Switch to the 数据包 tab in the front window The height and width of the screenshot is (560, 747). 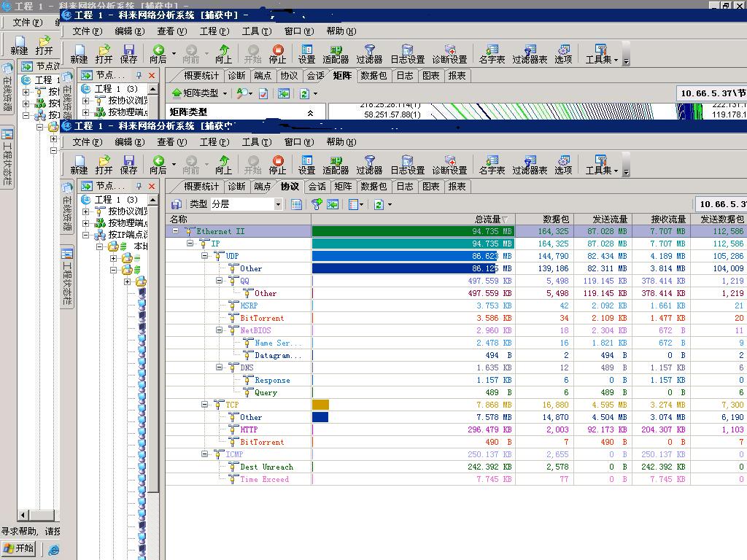click(373, 186)
